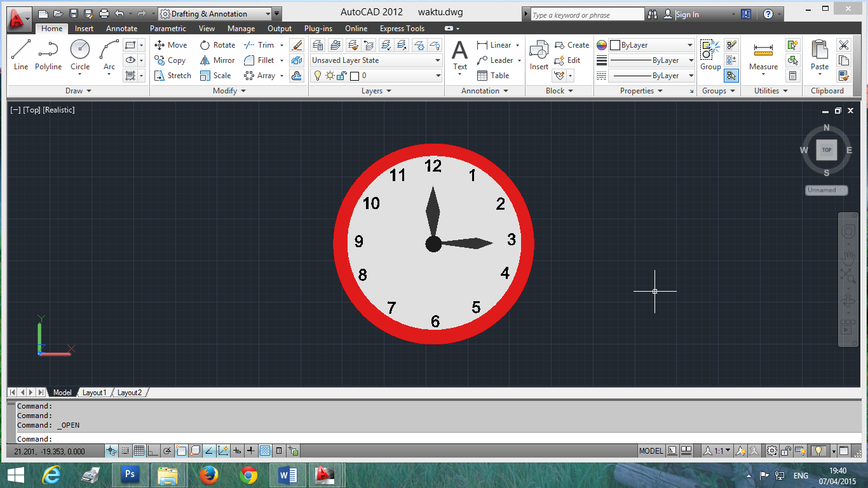
Task: Create a Group of objects
Action: coord(710,55)
